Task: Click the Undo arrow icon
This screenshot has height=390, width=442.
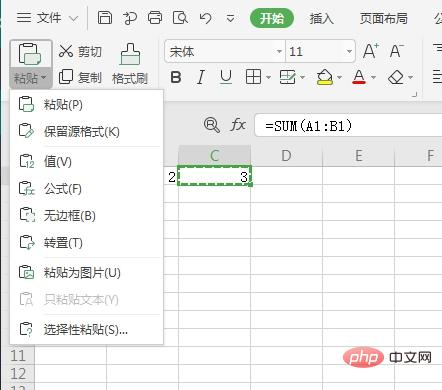Action: pos(205,18)
